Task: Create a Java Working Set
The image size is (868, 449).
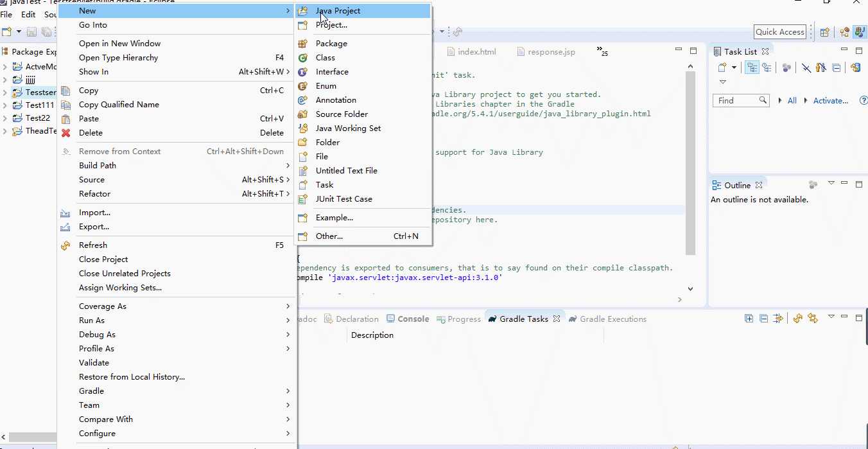Action: [x=363, y=128]
